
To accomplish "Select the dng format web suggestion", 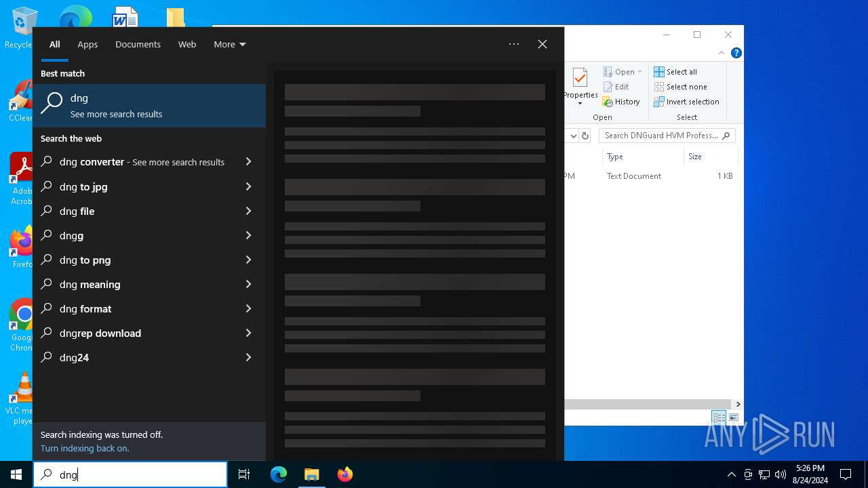I will (149, 308).
